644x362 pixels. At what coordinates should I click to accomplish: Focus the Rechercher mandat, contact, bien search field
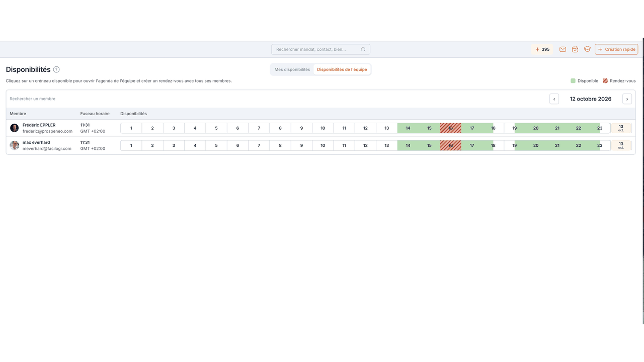[x=320, y=49]
